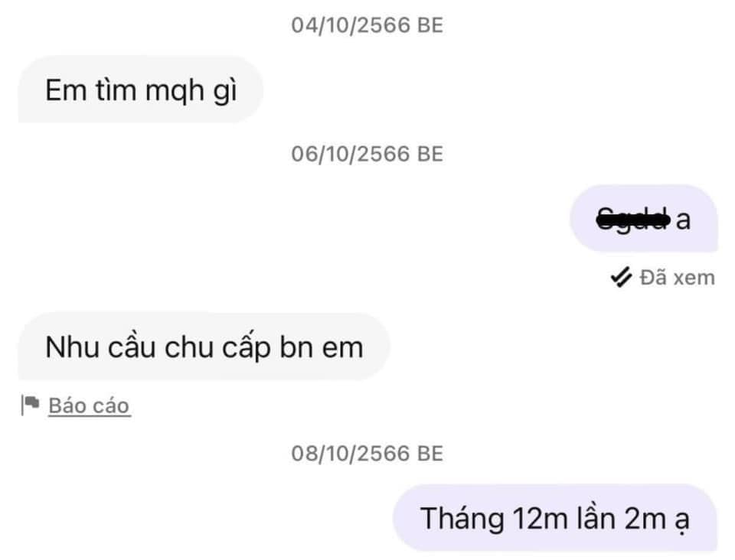735x560 pixels.
Task: Click the letter "a" after the scribble
Action: pos(683,220)
